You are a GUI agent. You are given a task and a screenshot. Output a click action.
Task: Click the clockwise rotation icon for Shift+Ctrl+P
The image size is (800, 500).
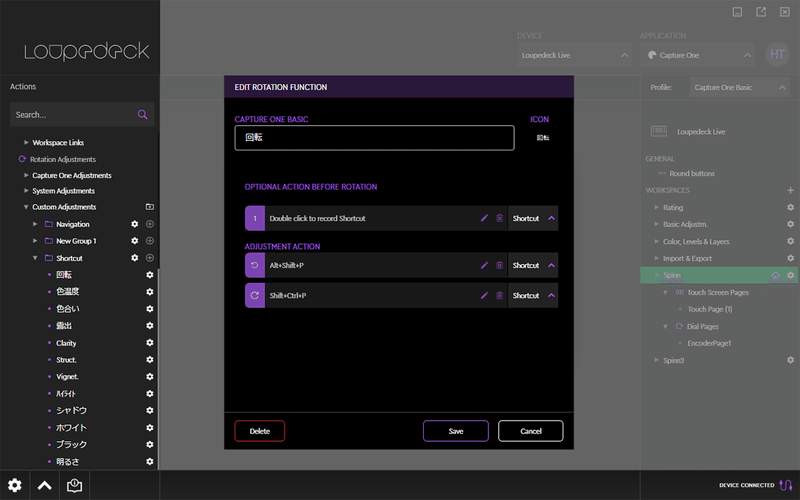click(255, 295)
